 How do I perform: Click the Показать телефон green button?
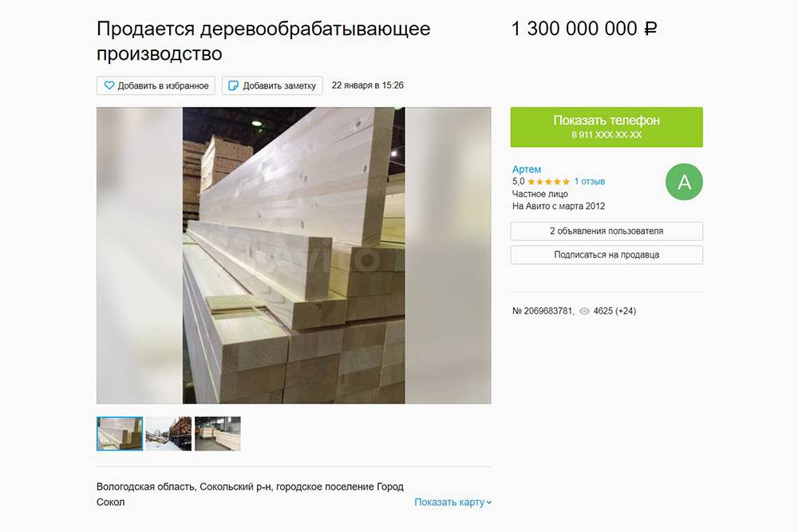pos(606,127)
